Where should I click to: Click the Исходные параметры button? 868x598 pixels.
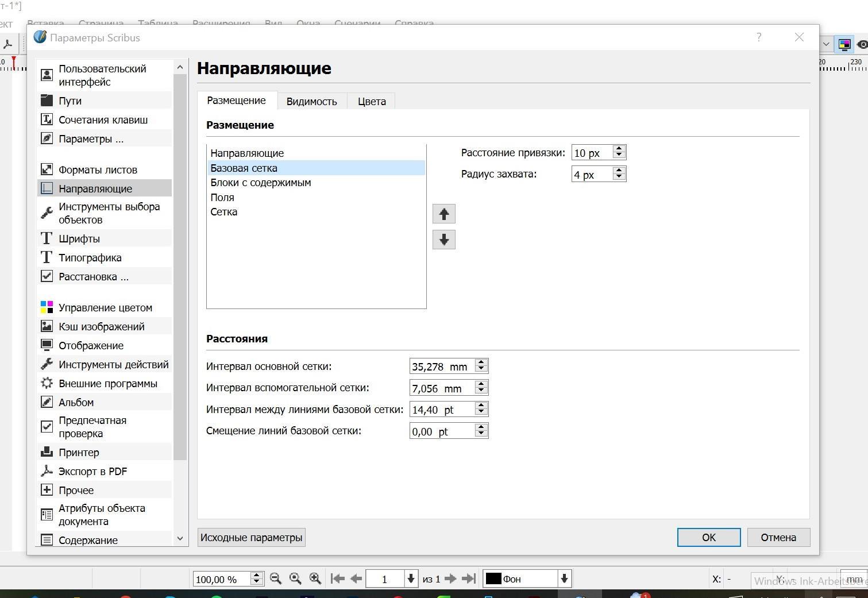(251, 538)
